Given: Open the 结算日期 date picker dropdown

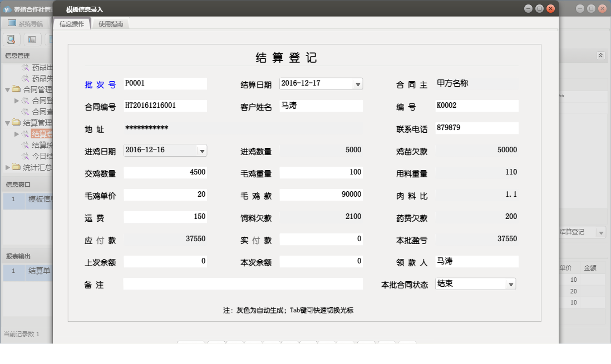Looking at the screenshot, I should (x=359, y=83).
